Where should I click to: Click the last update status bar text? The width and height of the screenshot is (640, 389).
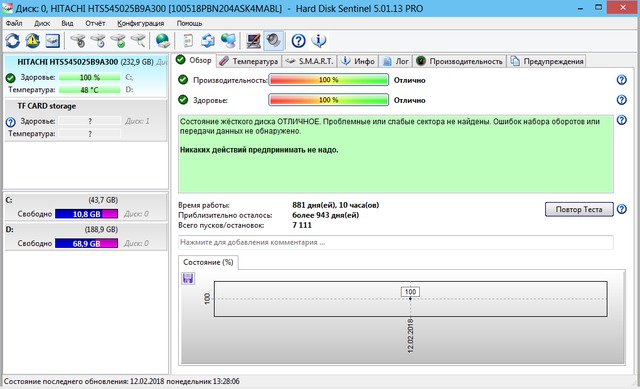tap(122, 381)
